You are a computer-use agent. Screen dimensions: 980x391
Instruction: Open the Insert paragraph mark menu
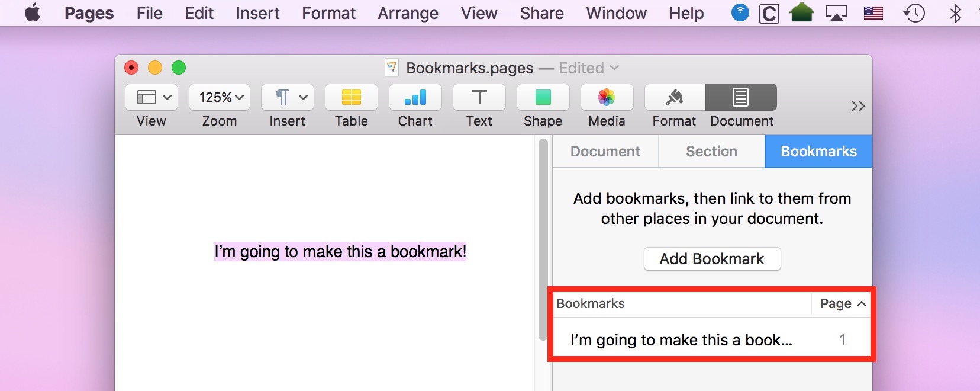tap(288, 97)
